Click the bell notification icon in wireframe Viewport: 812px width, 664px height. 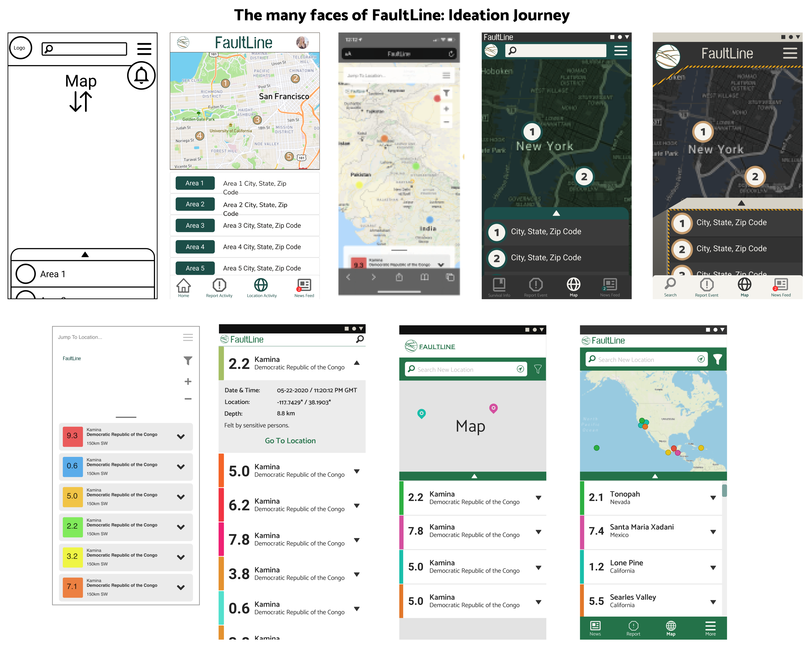(x=141, y=75)
